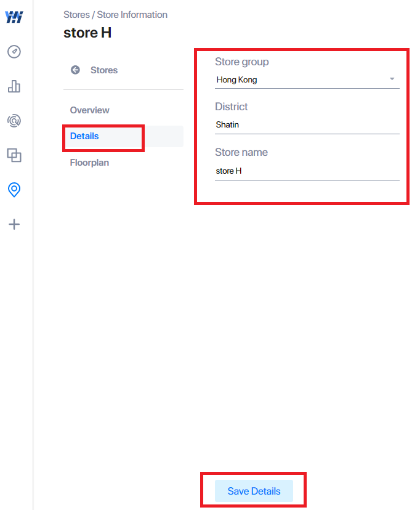420x510 pixels.
Task: Open the compass dashboard icon
Action: coord(14,52)
